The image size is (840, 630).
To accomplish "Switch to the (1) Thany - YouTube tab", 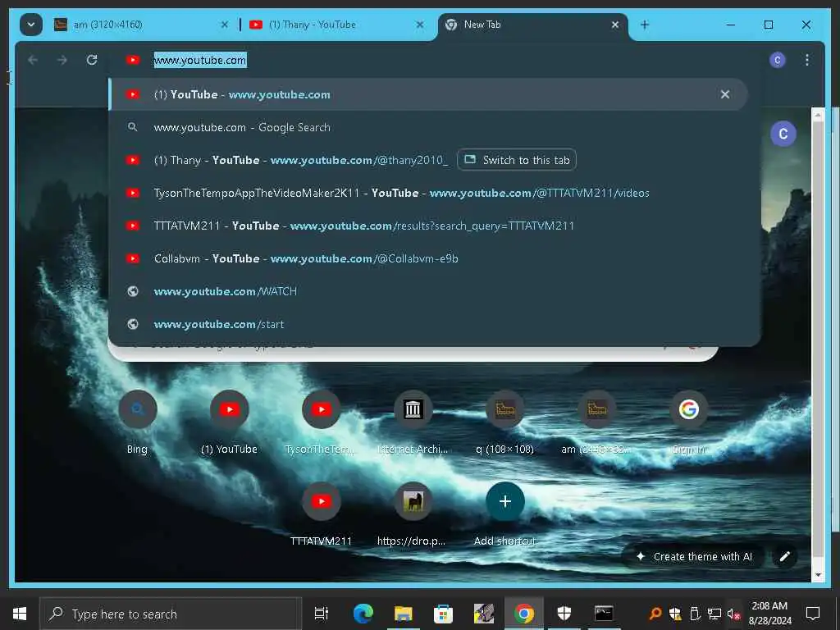I will point(336,25).
